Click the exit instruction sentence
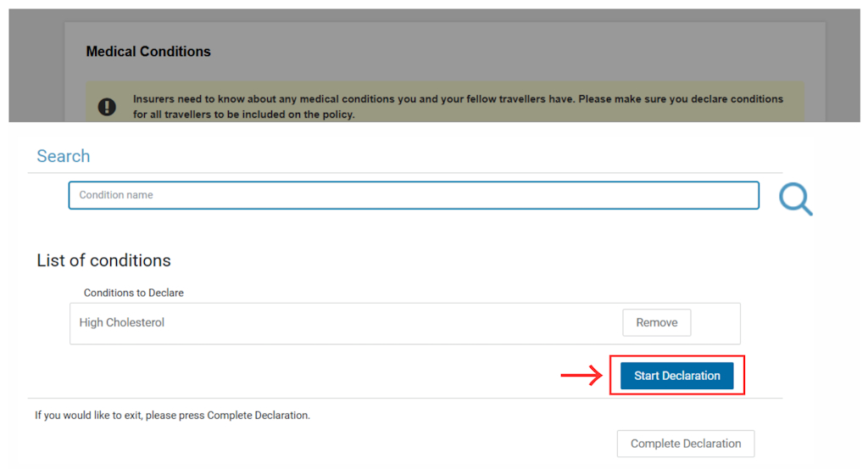Image resolution: width=868 pixels, height=469 pixels. [172, 416]
